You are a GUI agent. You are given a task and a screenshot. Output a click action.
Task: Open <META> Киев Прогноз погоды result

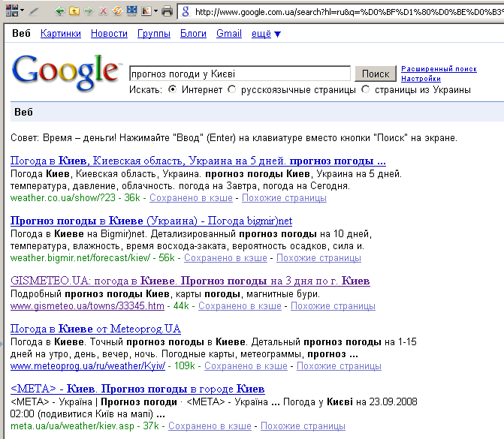click(137, 389)
